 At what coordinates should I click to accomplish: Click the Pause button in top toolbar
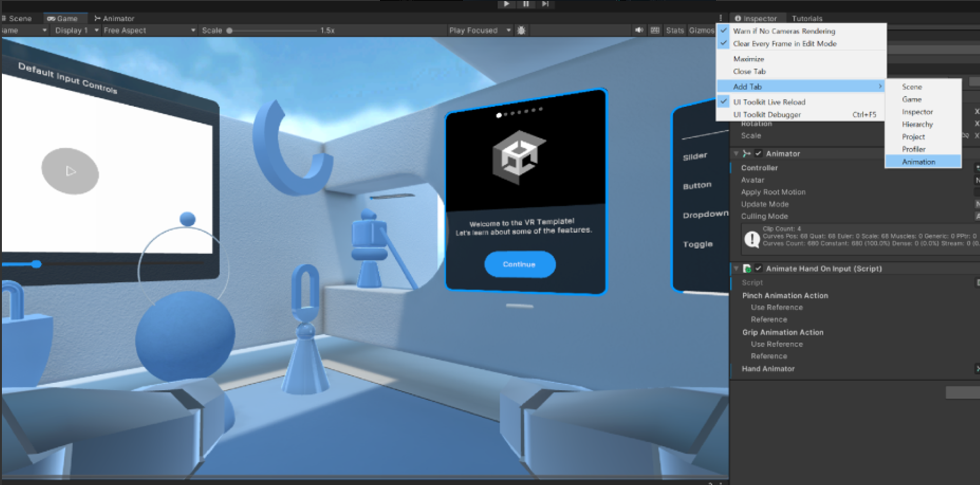pyautogui.click(x=526, y=4)
